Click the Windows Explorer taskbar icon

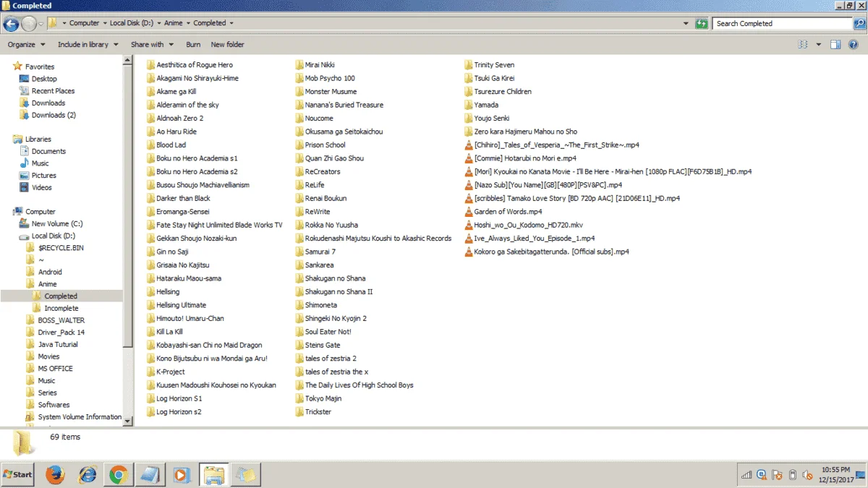214,475
